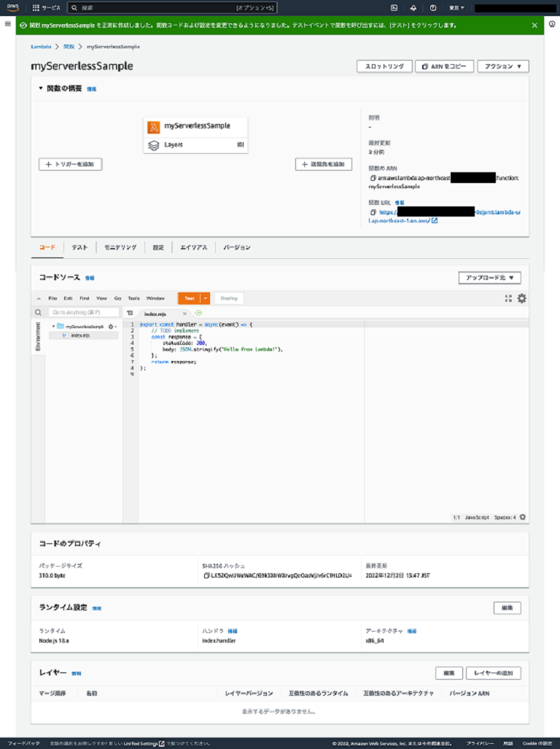The width and height of the screenshot is (560, 749).
Task: Click the orange Test button
Action: [x=190, y=298]
